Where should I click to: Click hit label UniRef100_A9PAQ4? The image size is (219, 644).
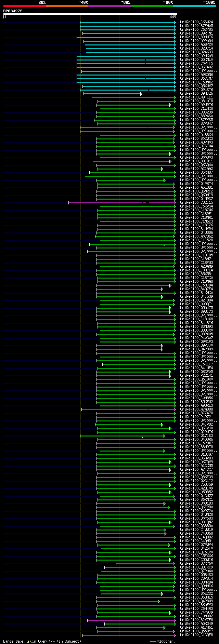(196, 41)
